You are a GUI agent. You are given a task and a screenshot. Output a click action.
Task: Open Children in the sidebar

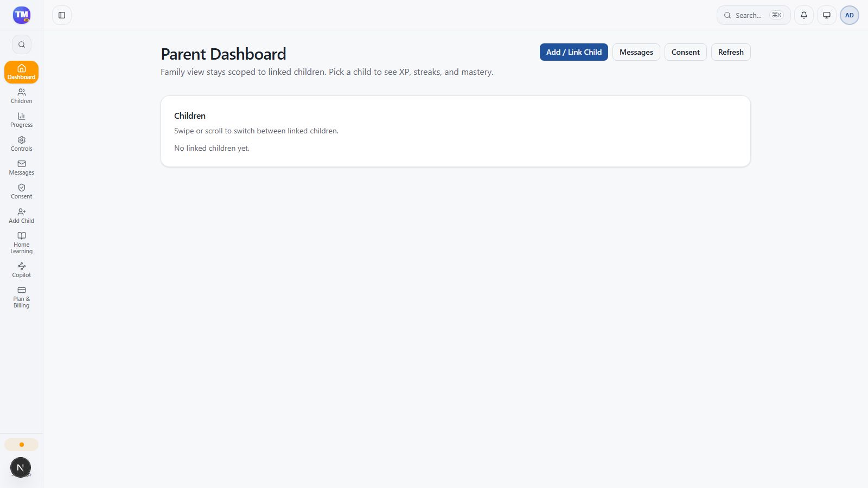pyautogui.click(x=22, y=96)
